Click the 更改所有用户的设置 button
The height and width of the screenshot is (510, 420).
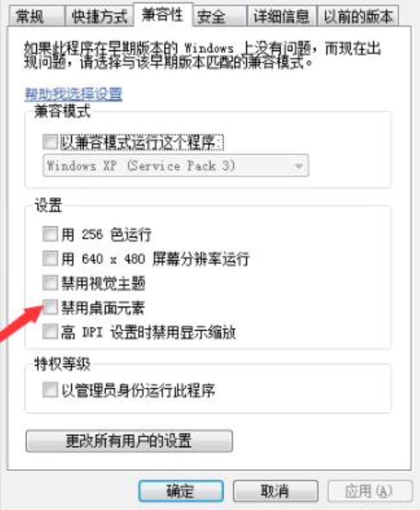tap(129, 441)
